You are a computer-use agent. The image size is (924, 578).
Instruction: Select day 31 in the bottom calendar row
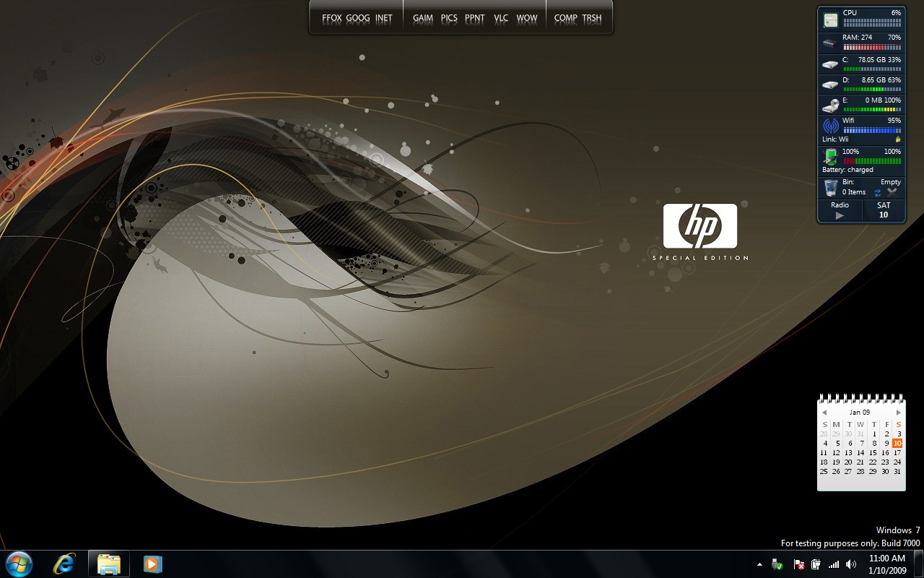tap(897, 472)
